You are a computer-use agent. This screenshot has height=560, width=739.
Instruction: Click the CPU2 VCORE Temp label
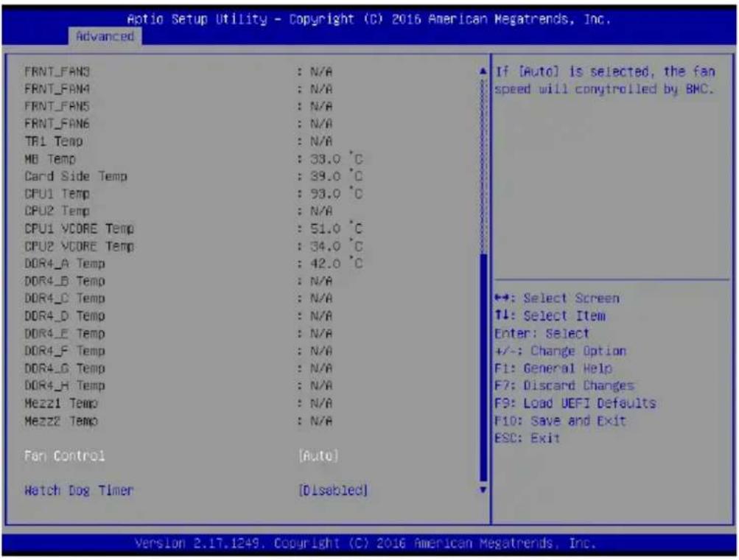click(79, 246)
